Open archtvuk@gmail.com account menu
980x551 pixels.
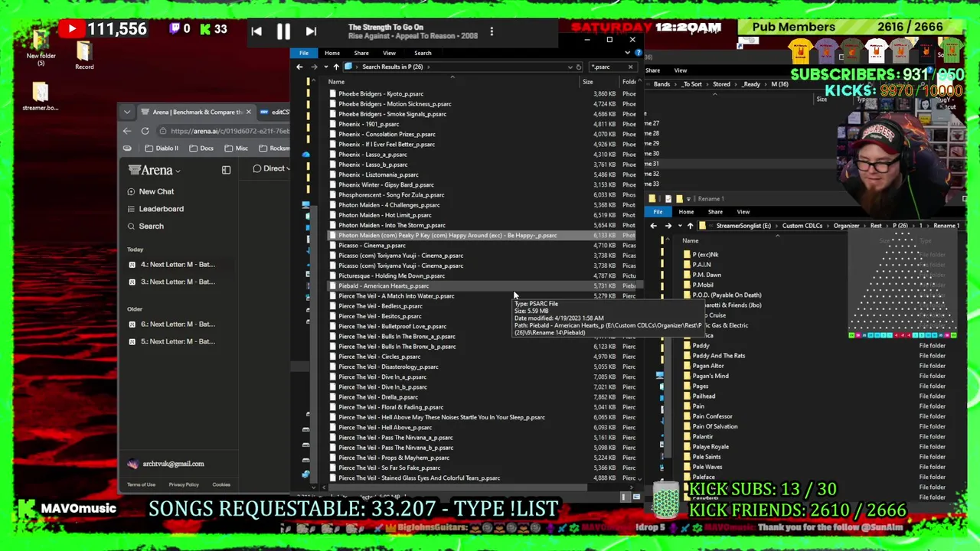click(166, 464)
